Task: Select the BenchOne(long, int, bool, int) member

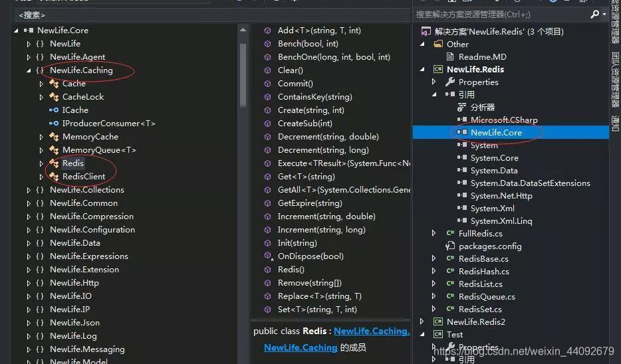Action: click(334, 57)
